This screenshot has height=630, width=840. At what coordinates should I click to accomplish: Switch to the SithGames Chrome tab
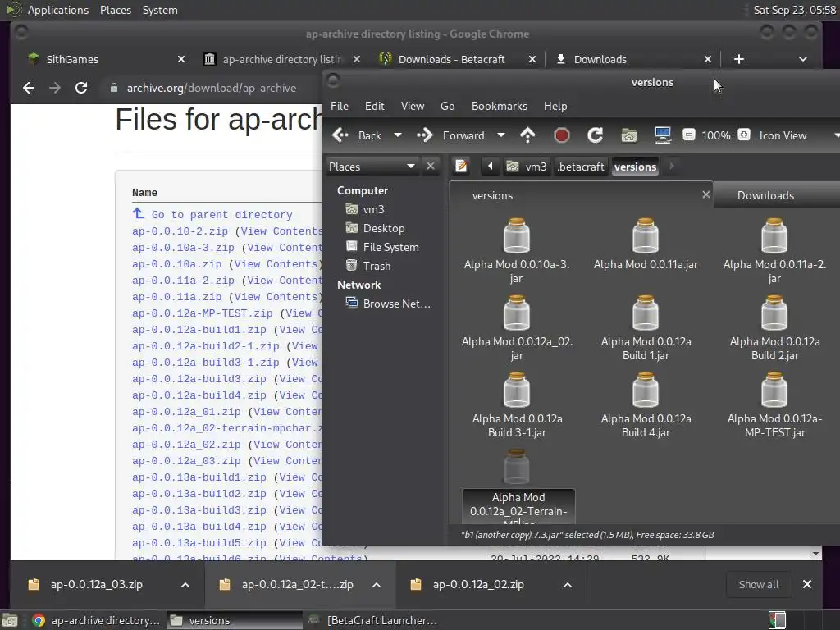pyautogui.click(x=106, y=59)
